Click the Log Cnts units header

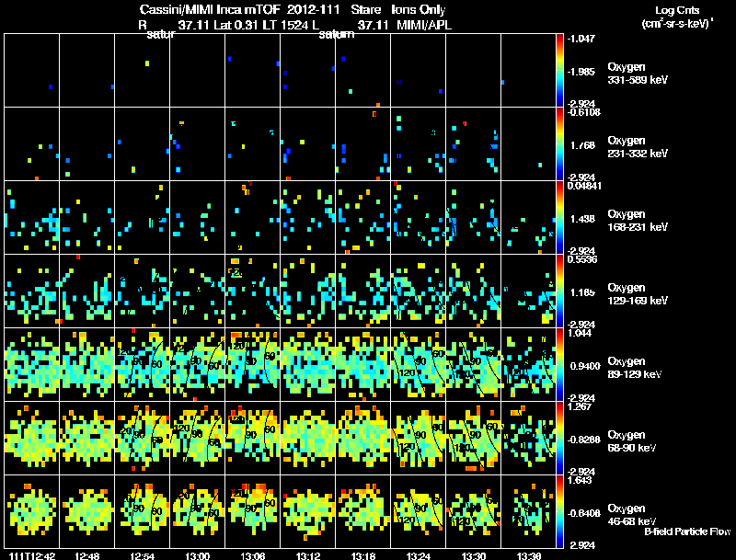[677, 17]
